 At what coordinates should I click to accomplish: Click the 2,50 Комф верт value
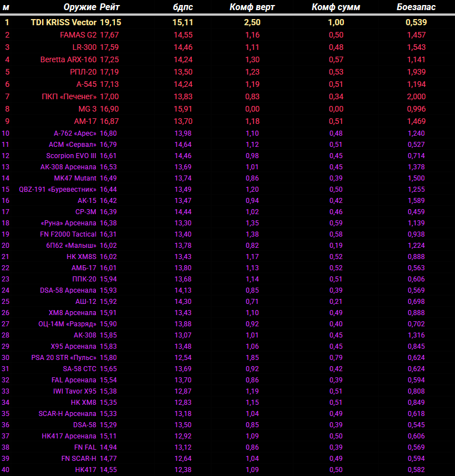(x=252, y=22)
